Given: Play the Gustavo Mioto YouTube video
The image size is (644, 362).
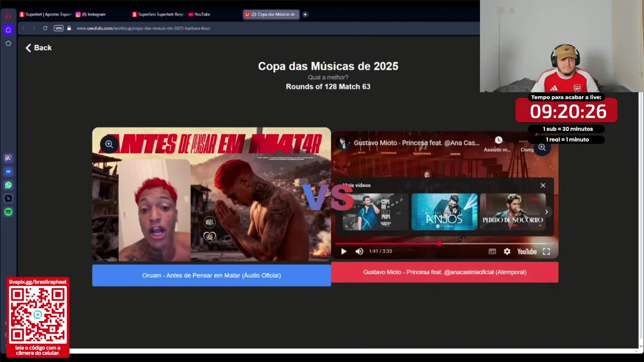Looking at the screenshot, I should pos(344,251).
